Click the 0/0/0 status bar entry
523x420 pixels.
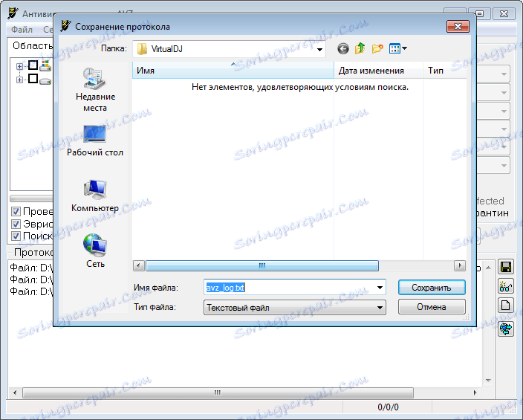coord(388,407)
